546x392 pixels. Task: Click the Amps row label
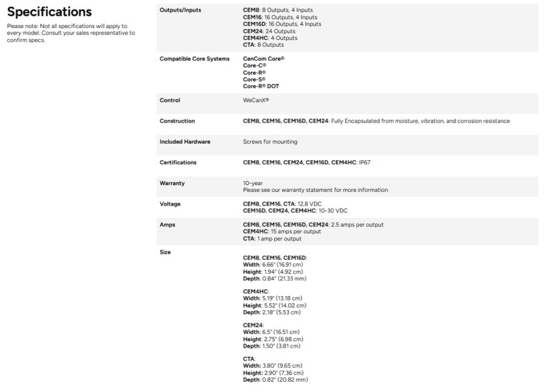[x=167, y=225]
